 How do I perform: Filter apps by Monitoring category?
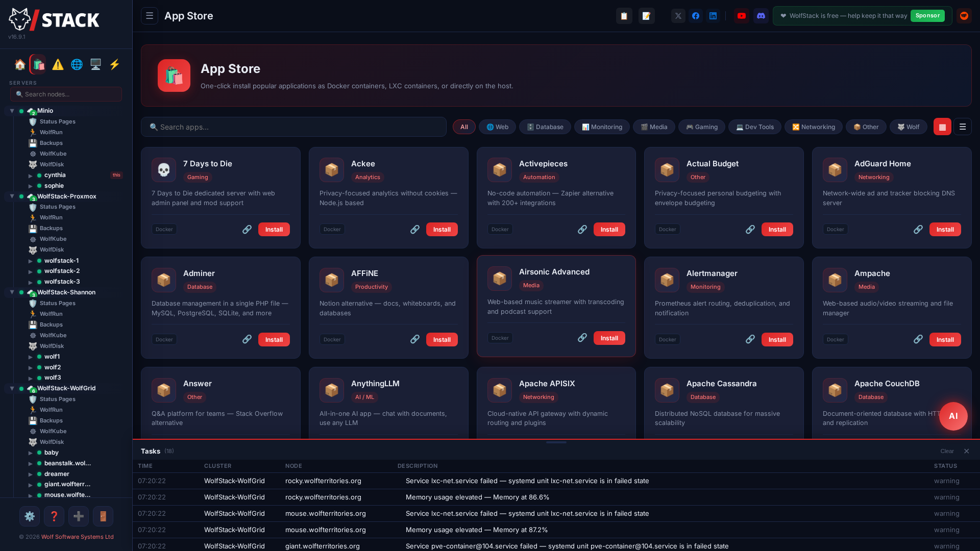click(x=602, y=127)
